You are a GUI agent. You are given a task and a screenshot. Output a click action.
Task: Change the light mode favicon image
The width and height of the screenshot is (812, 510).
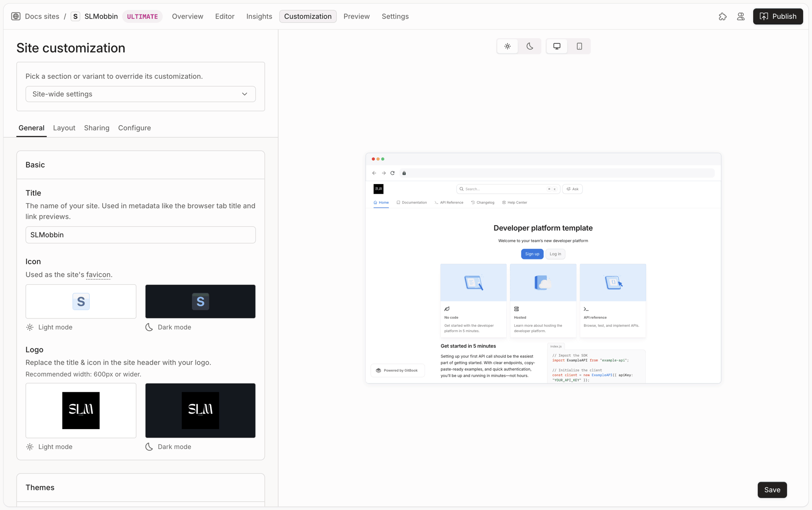tap(81, 301)
